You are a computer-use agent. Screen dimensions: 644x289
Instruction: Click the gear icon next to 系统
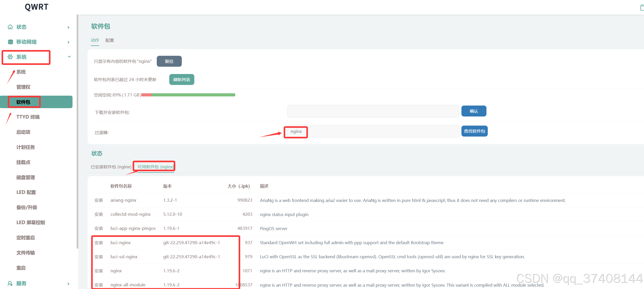10,57
